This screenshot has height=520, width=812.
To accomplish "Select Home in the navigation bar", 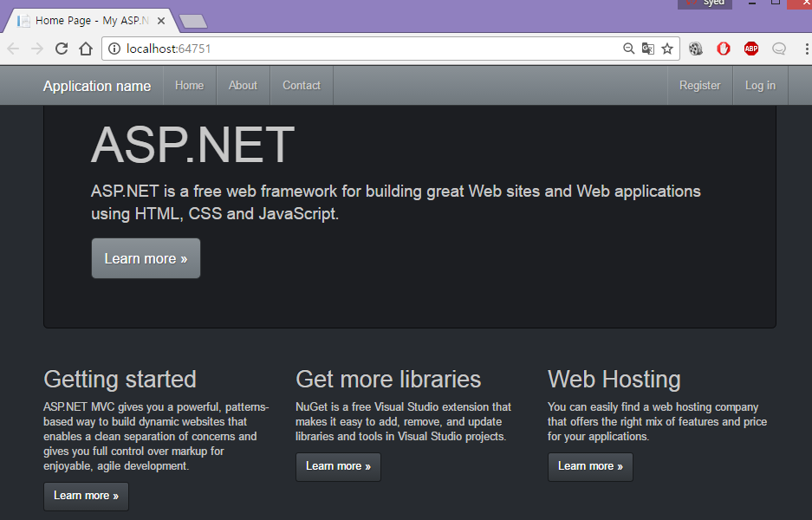I will coord(189,86).
